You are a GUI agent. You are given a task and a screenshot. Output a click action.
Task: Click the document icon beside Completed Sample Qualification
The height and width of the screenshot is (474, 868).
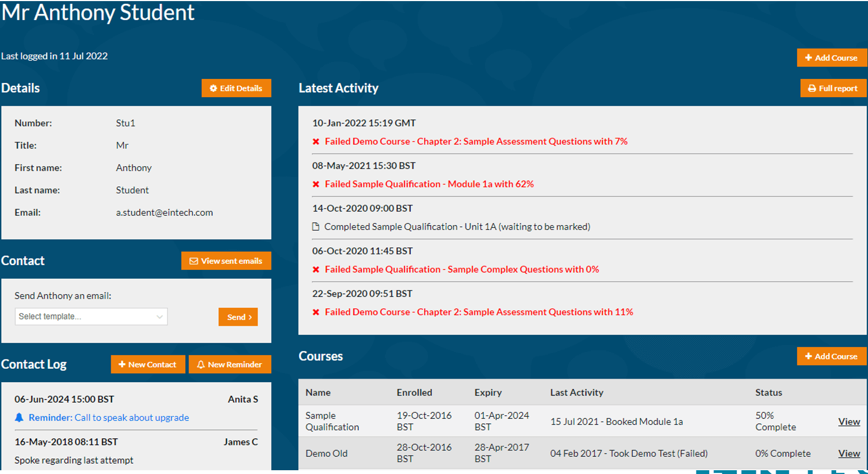coord(316,227)
